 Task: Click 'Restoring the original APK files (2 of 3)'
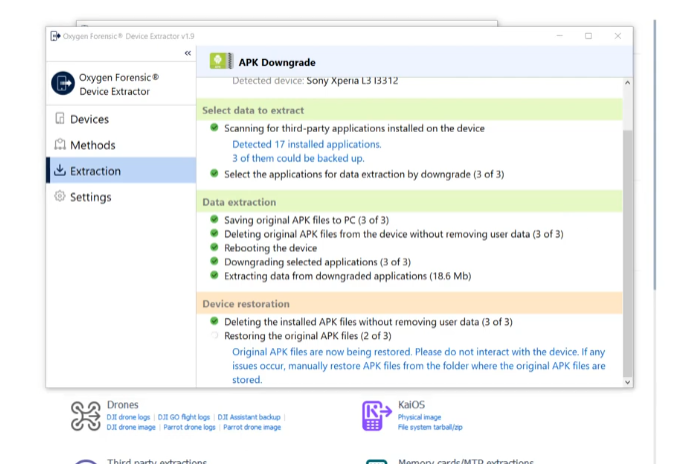308,336
